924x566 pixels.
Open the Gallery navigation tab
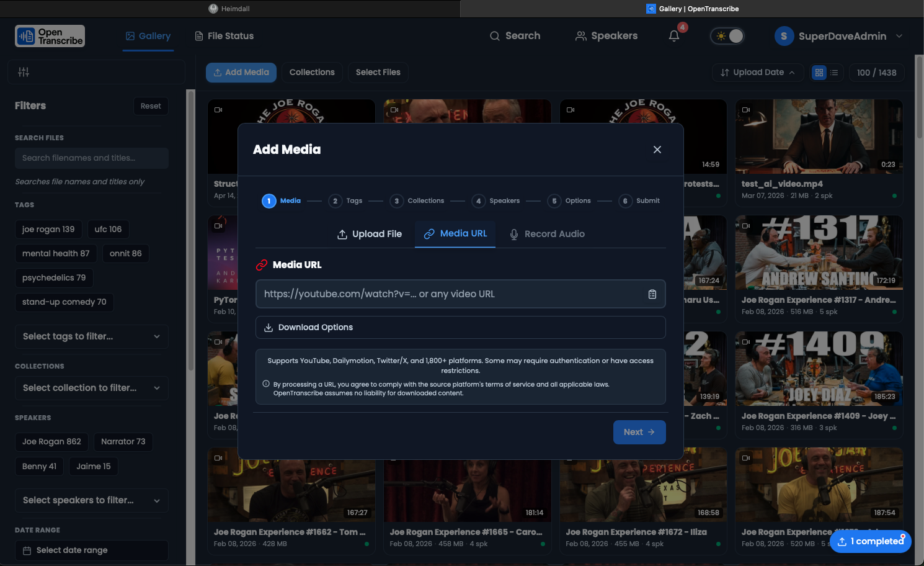click(x=148, y=36)
